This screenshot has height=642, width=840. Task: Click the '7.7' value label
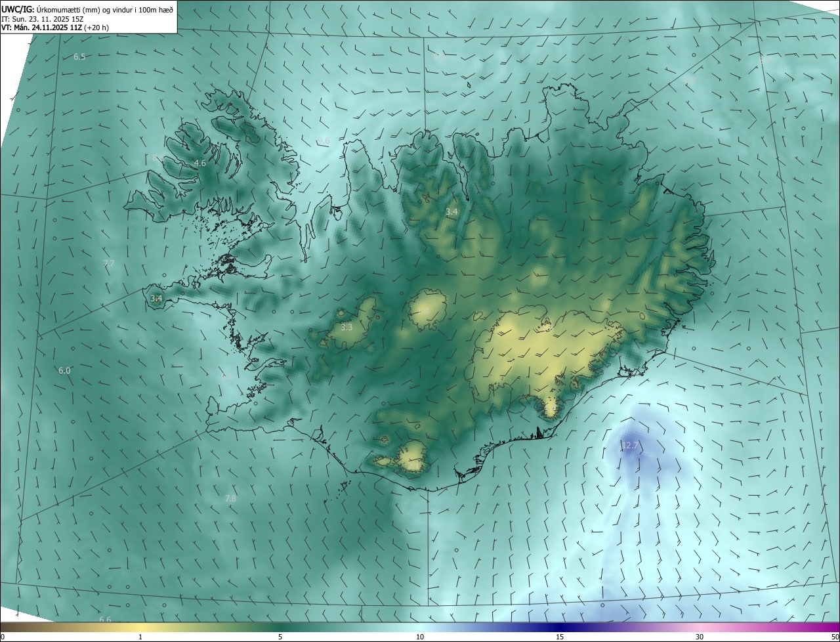tap(109, 263)
